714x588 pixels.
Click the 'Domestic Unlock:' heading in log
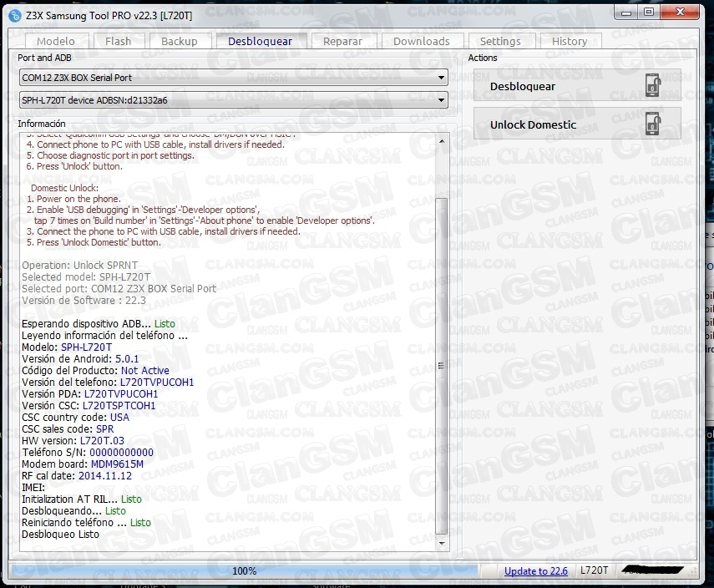[x=64, y=188]
